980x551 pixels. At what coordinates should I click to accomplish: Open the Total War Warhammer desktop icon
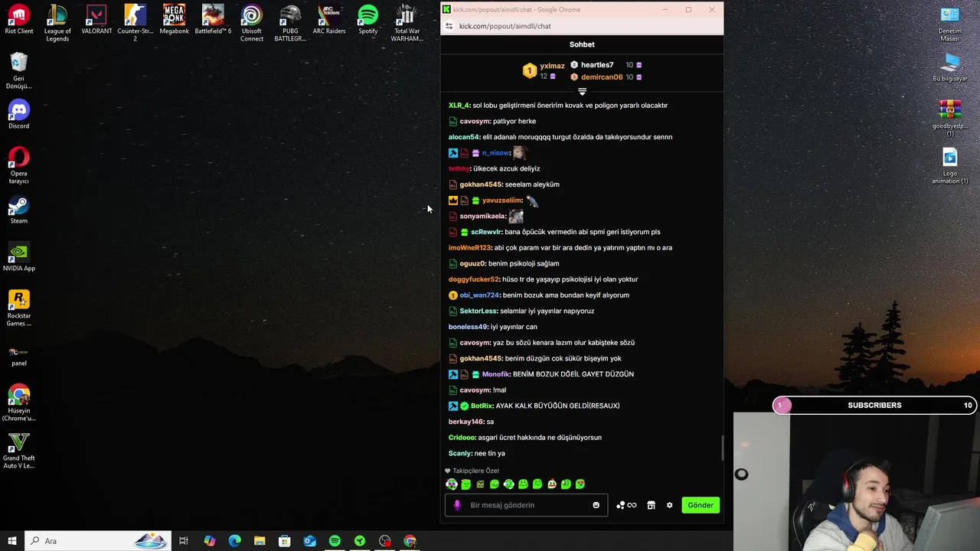[407, 24]
